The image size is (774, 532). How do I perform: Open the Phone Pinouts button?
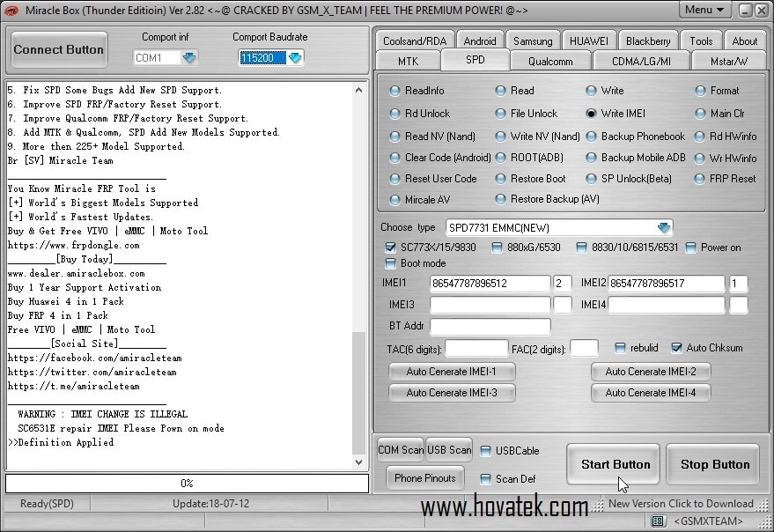pos(425,478)
